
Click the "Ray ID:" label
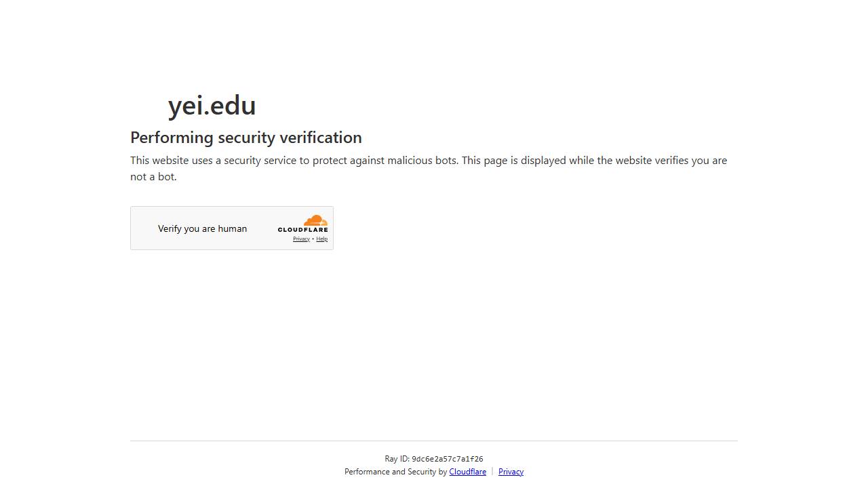397,459
